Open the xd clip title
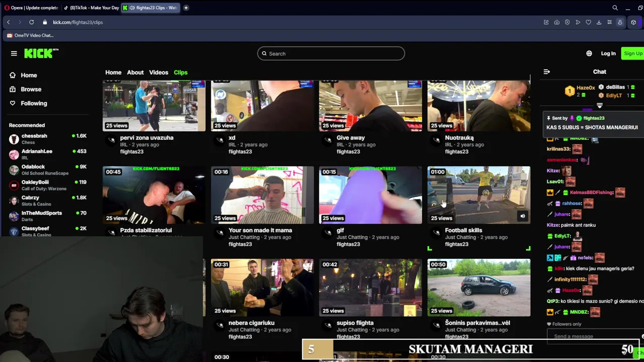644x362 pixels. pos(232,138)
